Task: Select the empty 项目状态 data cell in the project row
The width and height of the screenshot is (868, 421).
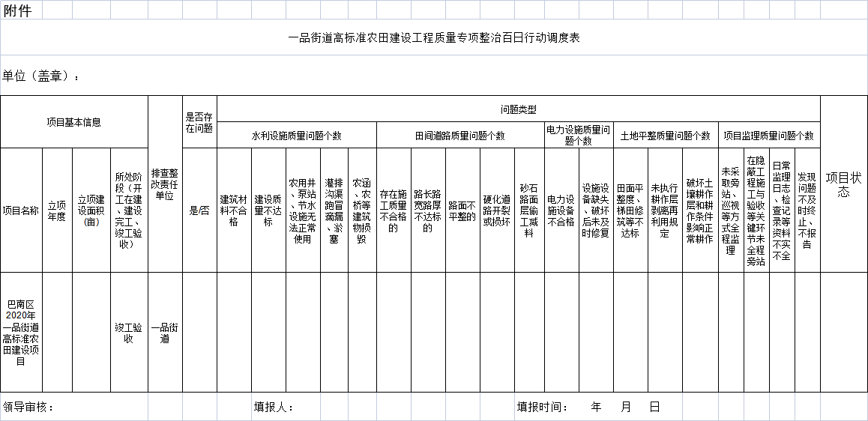Action: coord(844,333)
